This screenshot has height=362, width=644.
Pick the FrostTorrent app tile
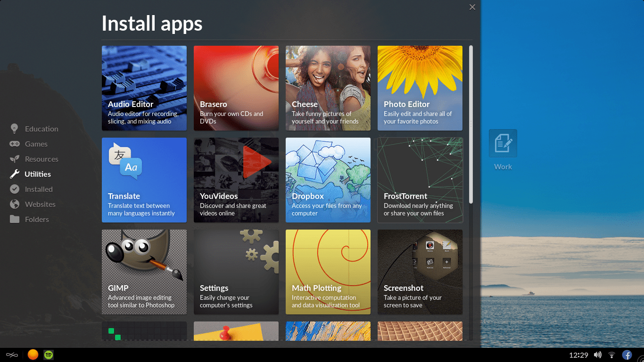point(420,180)
